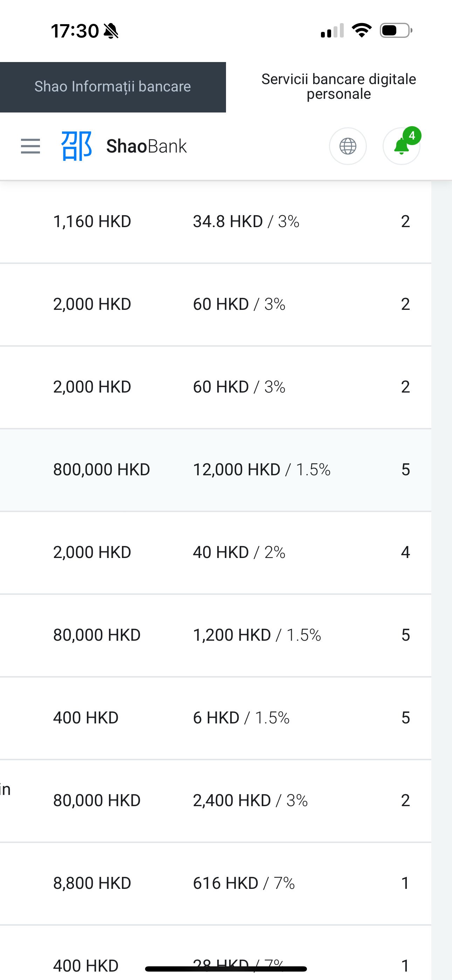This screenshot has width=452, height=980.
Task: Tap the green notification badge showing 4
Action: point(411,135)
